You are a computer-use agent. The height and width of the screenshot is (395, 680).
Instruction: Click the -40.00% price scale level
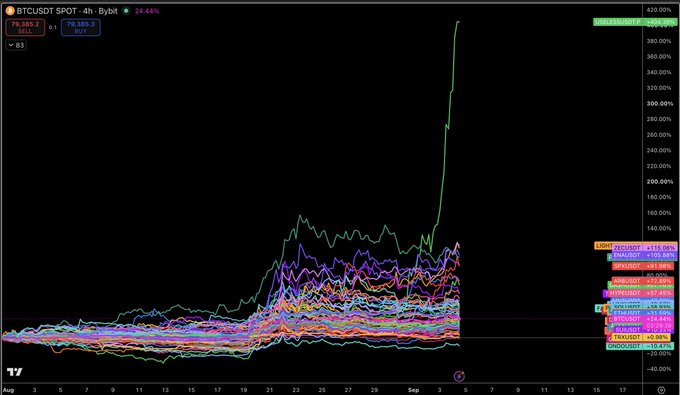click(x=659, y=369)
